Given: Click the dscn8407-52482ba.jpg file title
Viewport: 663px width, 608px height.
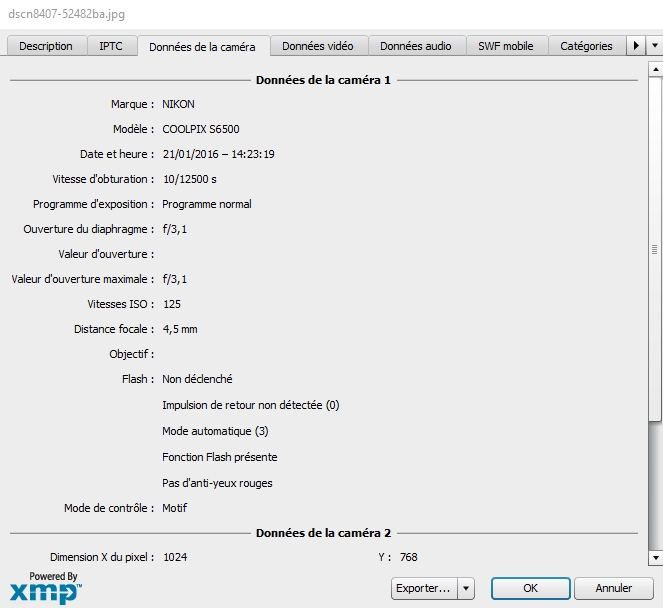Looking at the screenshot, I should pyautogui.click(x=66, y=14).
